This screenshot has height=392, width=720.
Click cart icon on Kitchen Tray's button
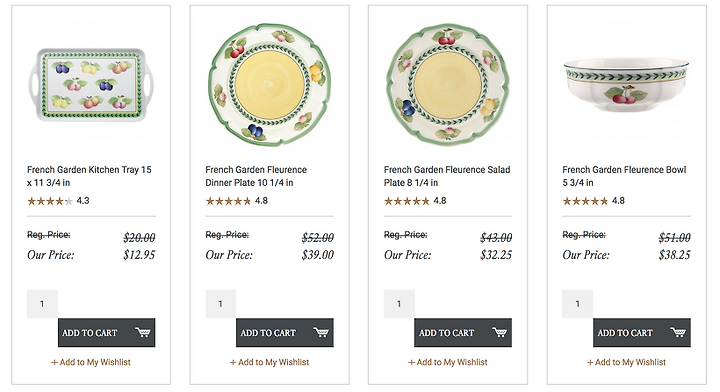click(143, 332)
